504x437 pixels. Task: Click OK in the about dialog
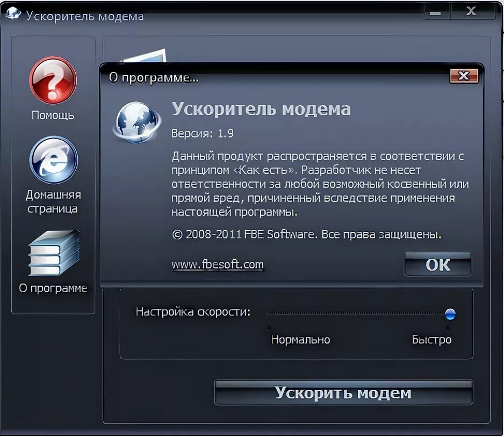(438, 265)
